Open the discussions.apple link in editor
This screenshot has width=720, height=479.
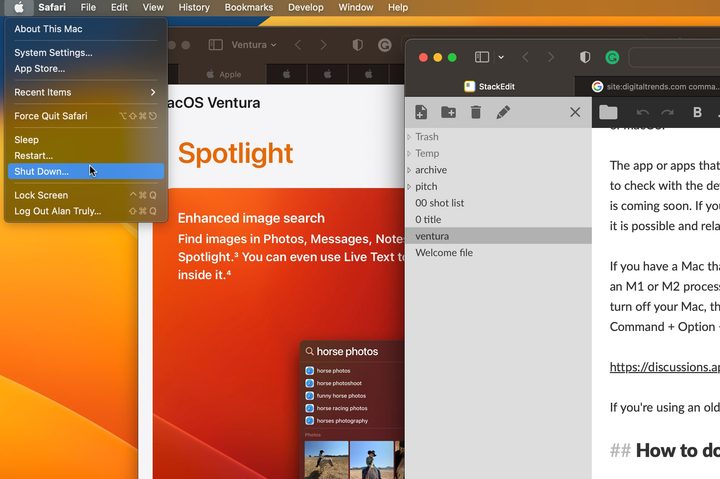[664, 367]
